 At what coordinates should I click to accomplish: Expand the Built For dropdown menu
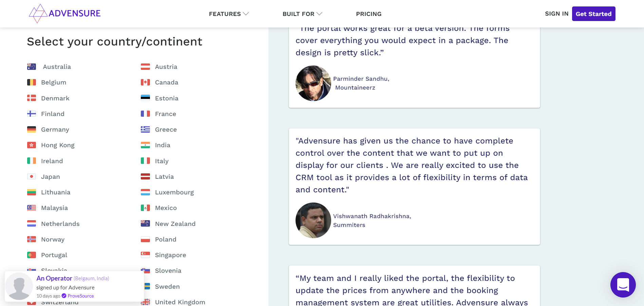(302, 14)
